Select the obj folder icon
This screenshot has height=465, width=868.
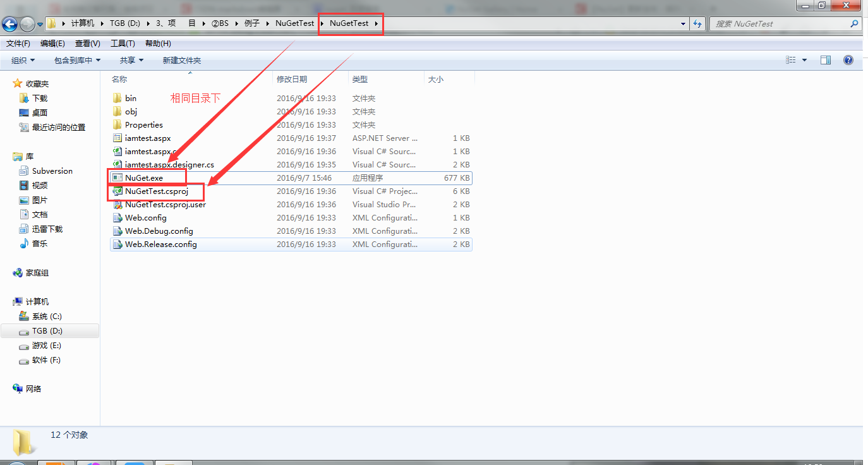(117, 111)
